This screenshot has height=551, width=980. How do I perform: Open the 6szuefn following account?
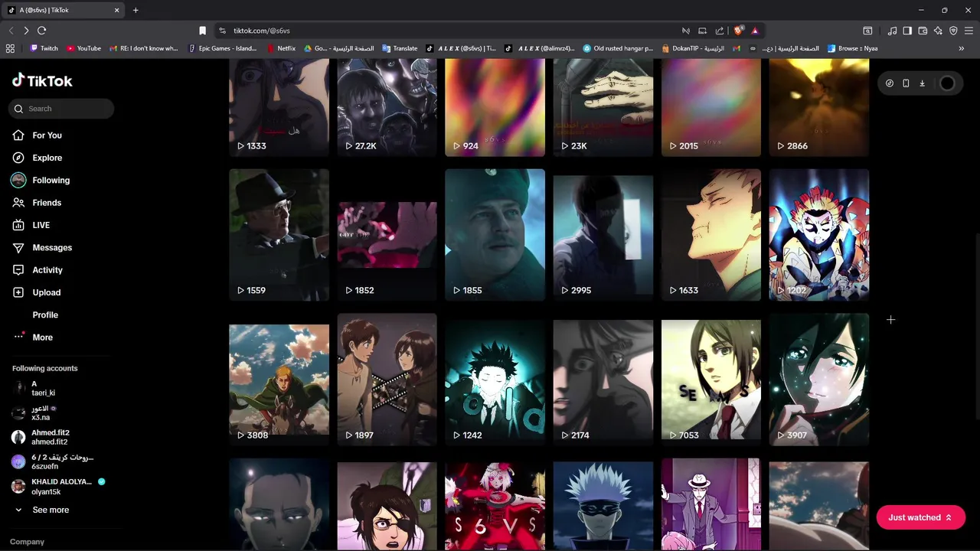(52, 461)
